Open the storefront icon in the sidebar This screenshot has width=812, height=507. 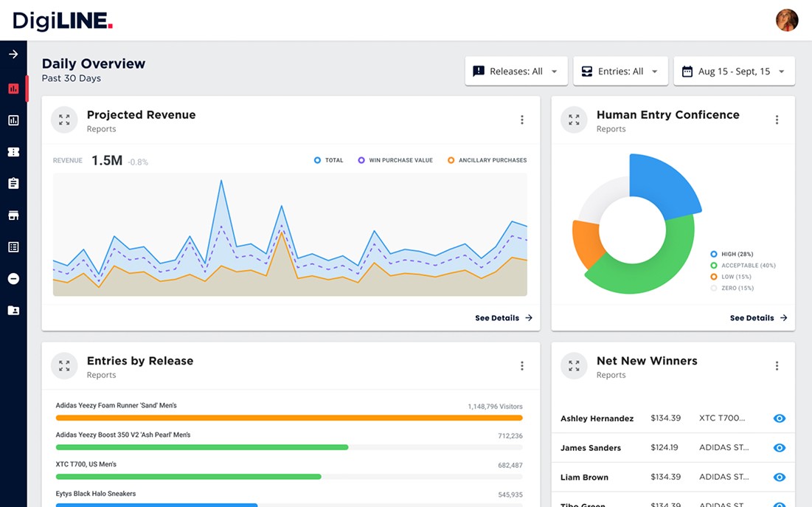pos(13,215)
